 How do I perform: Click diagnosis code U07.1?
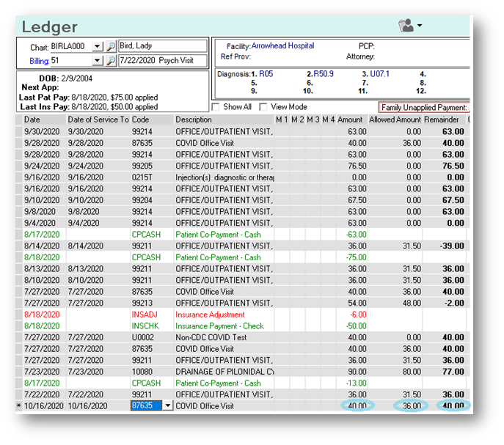379,74
